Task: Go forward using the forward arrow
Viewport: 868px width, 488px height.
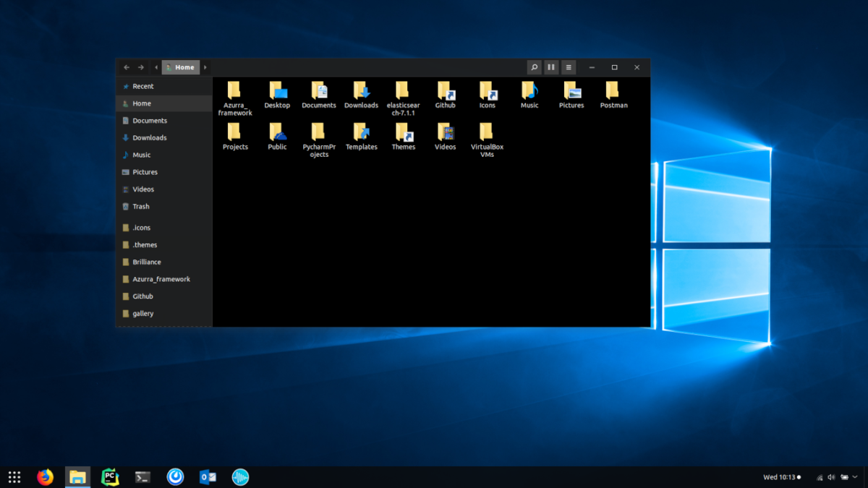Action: (141, 67)
